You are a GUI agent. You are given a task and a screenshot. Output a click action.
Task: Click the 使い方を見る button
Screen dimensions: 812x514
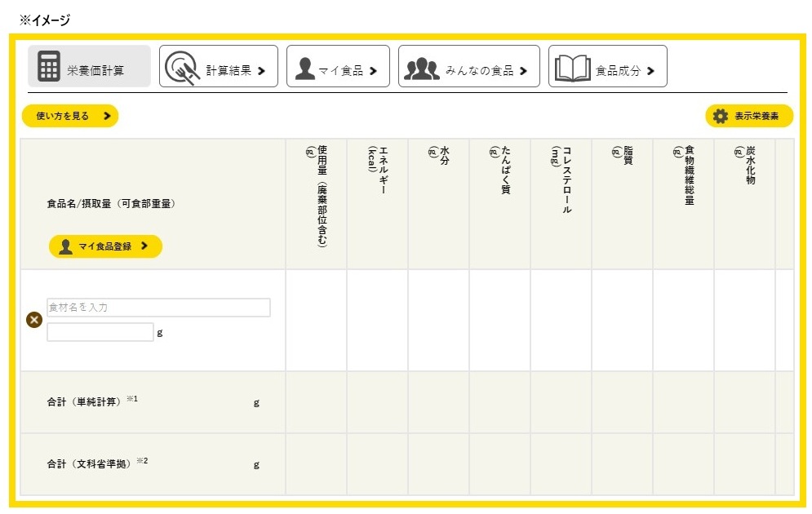click(x=70, y=116)
